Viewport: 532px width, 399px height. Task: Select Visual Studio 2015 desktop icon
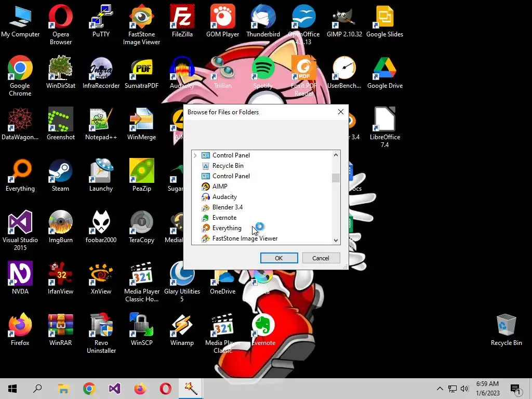pyautogui.click(x=20, y=230)
